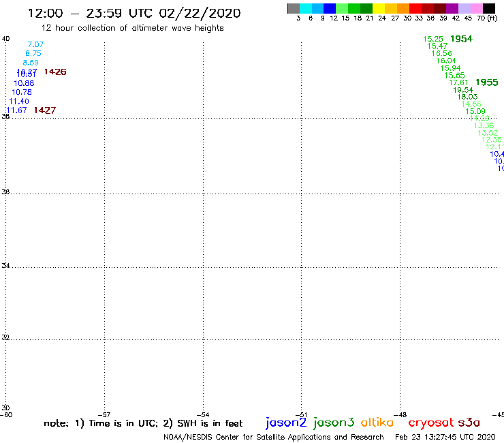Select the 14.66 wave height reading
Viewport: 504px width, 443px height.
471,104
